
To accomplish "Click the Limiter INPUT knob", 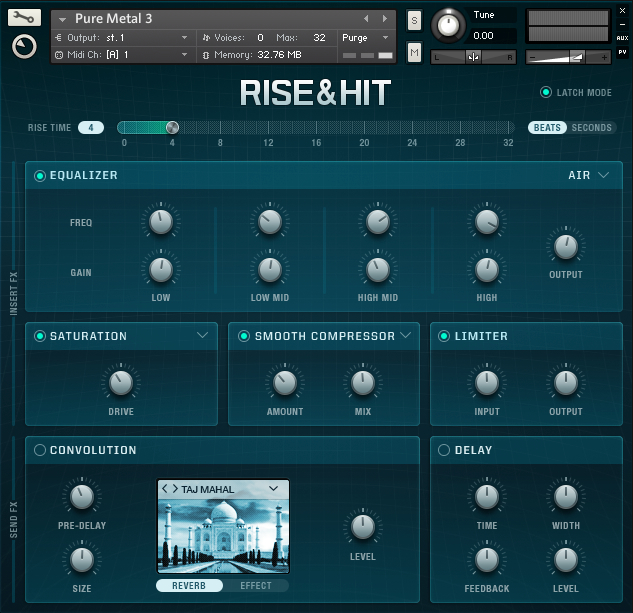I will coord(487,382).
